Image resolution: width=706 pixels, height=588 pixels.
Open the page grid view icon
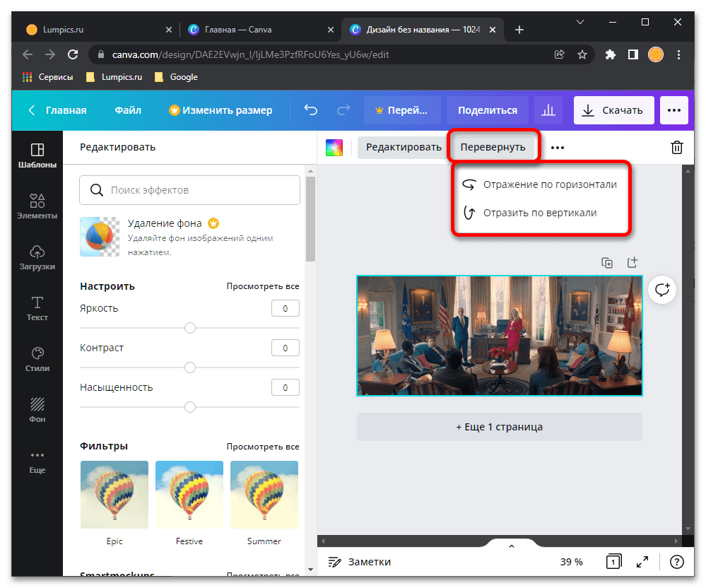(x=613, y=561)
